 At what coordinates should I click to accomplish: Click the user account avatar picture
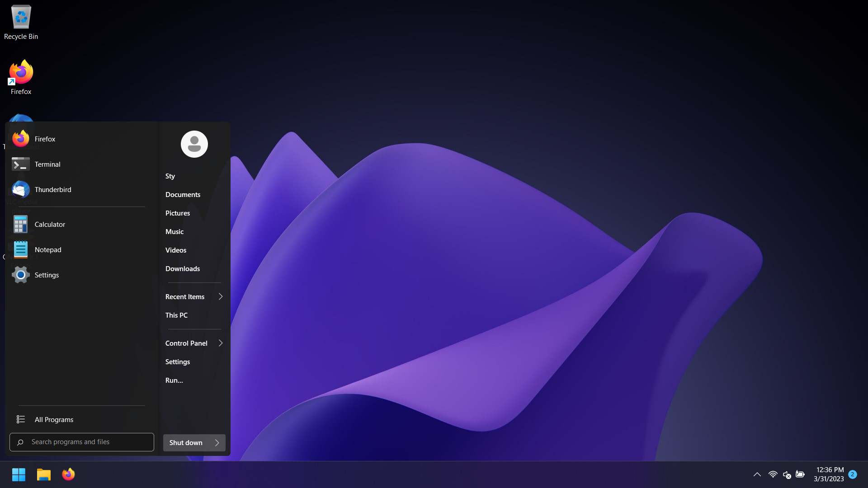click(x=194, y=144)
